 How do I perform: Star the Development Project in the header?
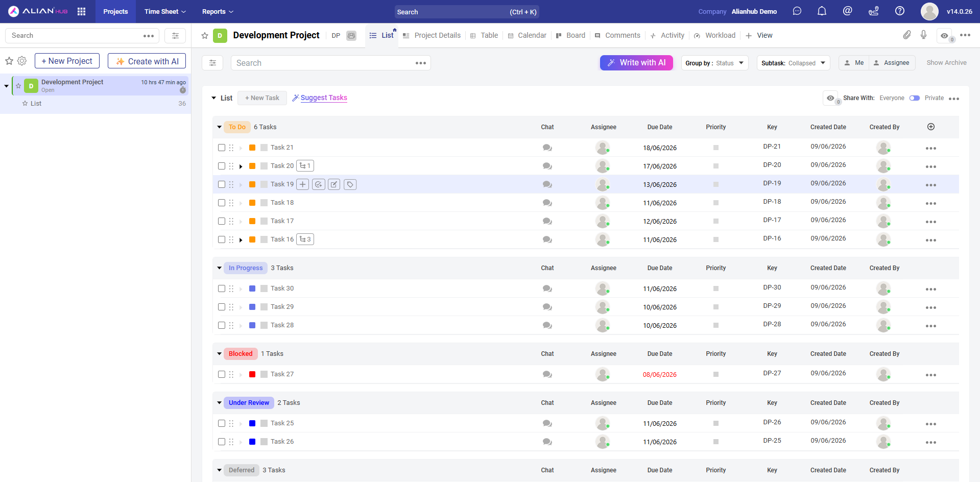tap(205, 35)
